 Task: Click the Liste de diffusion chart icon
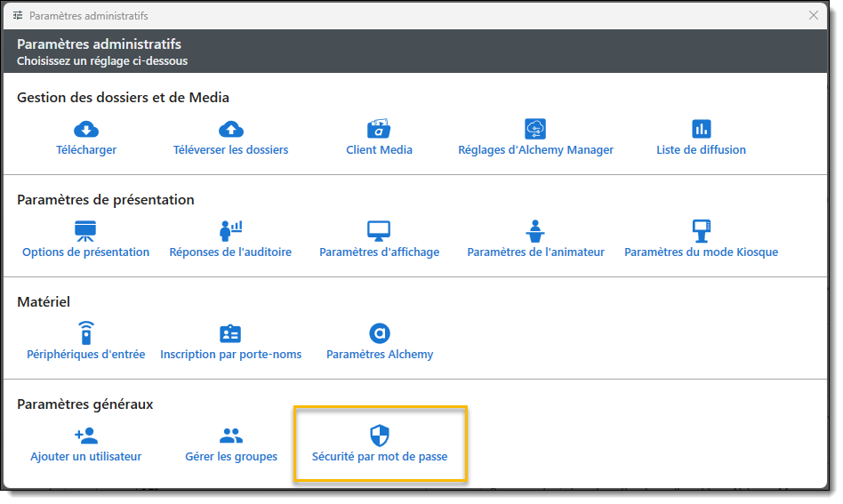702,129
